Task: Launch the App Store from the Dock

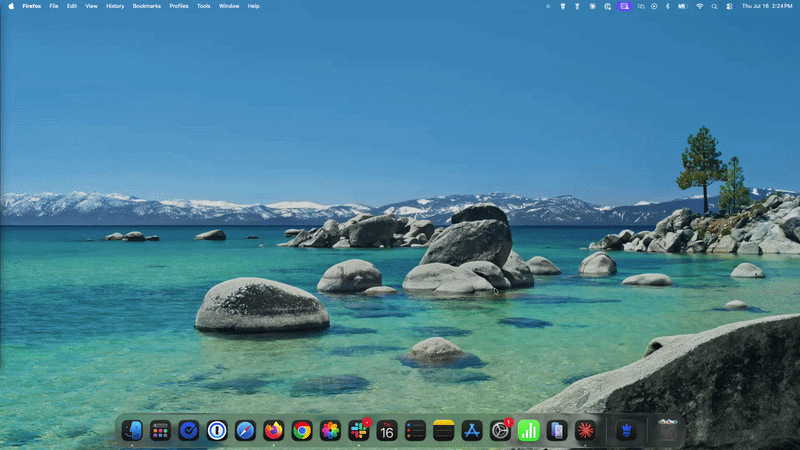Action: click(x=472, y=431)
